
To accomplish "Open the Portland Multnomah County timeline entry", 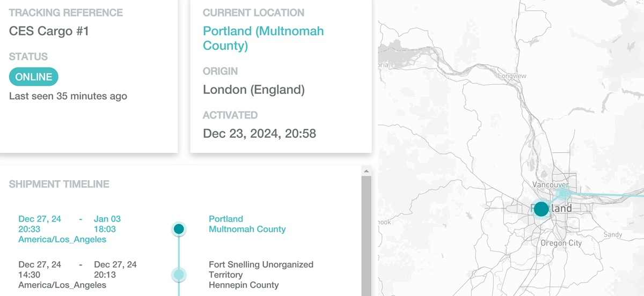I will coord(247,224).
